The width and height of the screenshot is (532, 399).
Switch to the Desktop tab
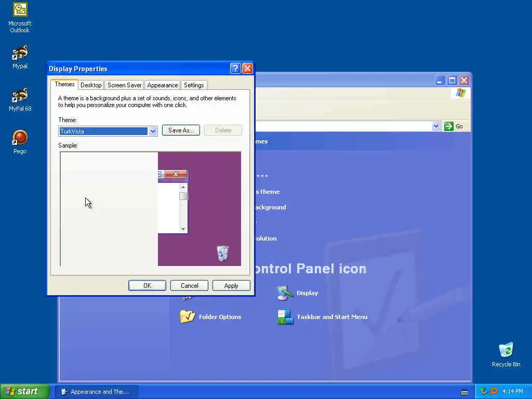[91, 85]
